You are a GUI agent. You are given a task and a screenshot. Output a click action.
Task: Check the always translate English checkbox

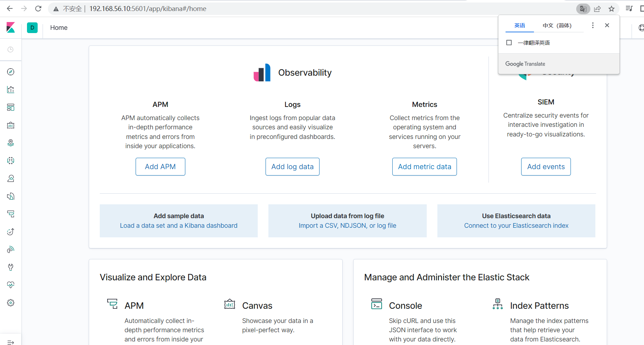click(x=509, y=43)
